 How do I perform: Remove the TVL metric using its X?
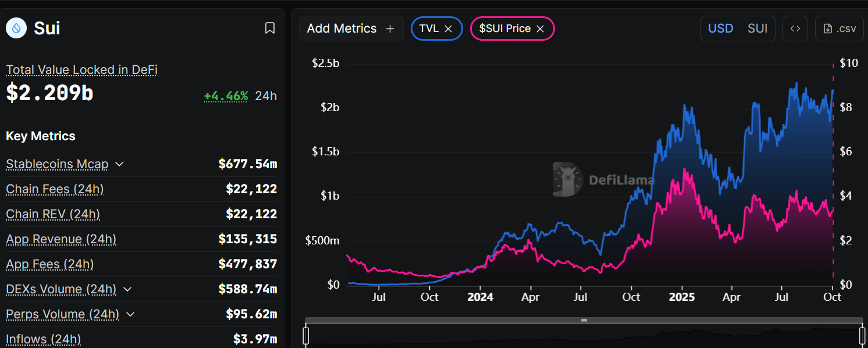[448, 29]
